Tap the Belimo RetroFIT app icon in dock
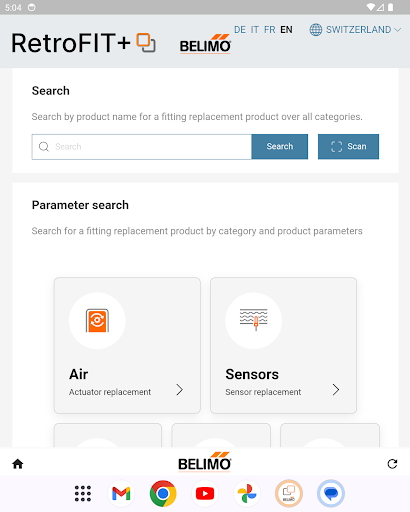 click(289, 493)
